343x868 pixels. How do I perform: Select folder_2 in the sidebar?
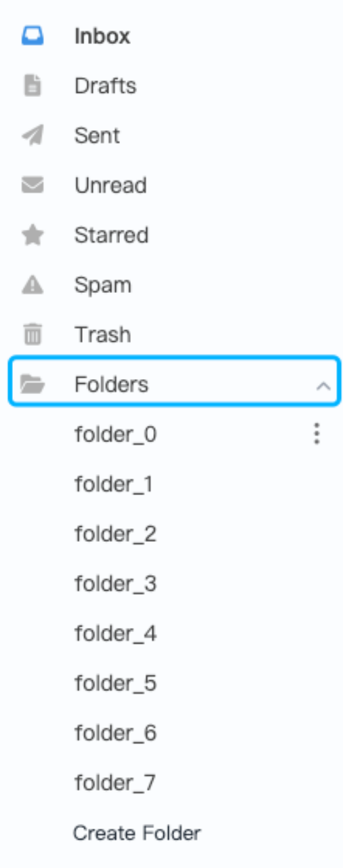point(115,534)
